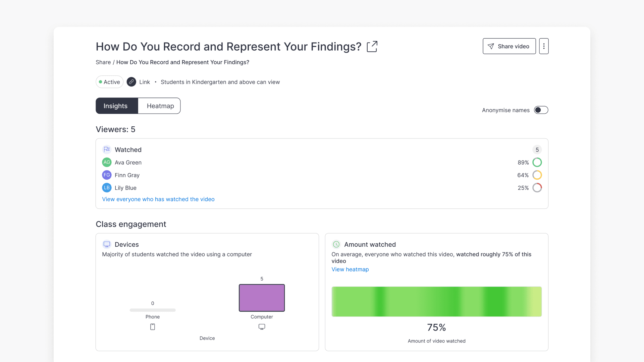644x362 pixels.
Task: Click the purple Computer bar in Devices chart
Action: tap(262, 298)
